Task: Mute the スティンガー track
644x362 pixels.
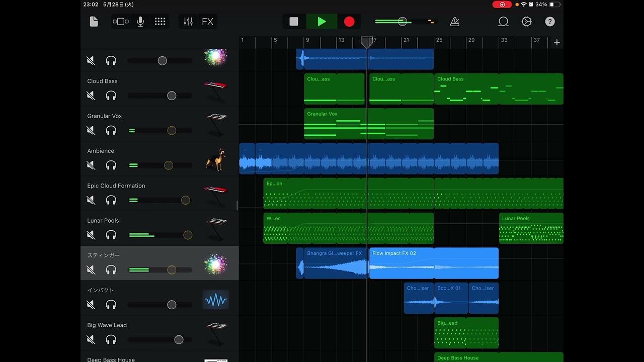Action: coord(91,270)
